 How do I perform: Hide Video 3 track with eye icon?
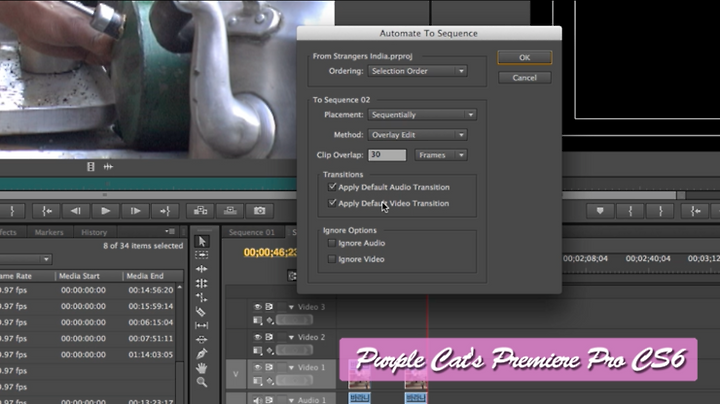tap(258, 307)
